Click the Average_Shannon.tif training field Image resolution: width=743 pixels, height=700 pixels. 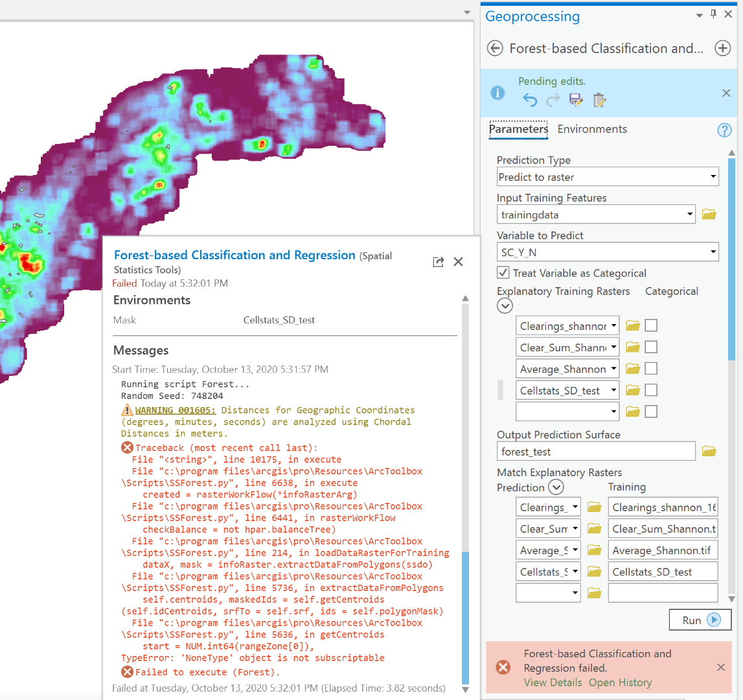click(663, 550)
